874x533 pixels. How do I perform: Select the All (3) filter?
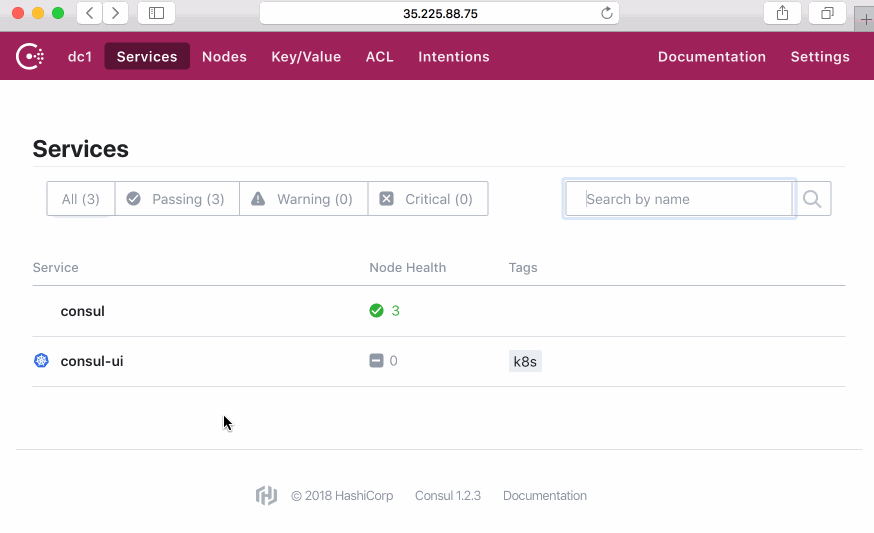tap(81, 198)
